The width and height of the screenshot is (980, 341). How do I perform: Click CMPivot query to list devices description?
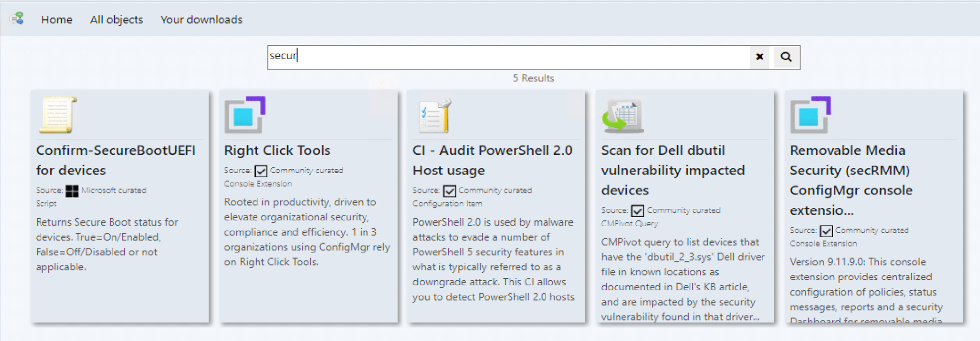click(683, 279)
